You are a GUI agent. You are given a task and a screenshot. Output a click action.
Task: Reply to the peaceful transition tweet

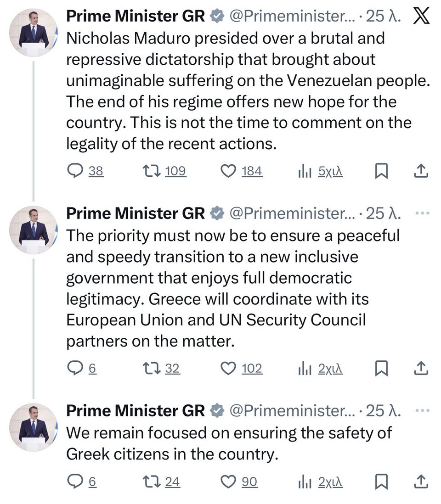pos(74,368)
